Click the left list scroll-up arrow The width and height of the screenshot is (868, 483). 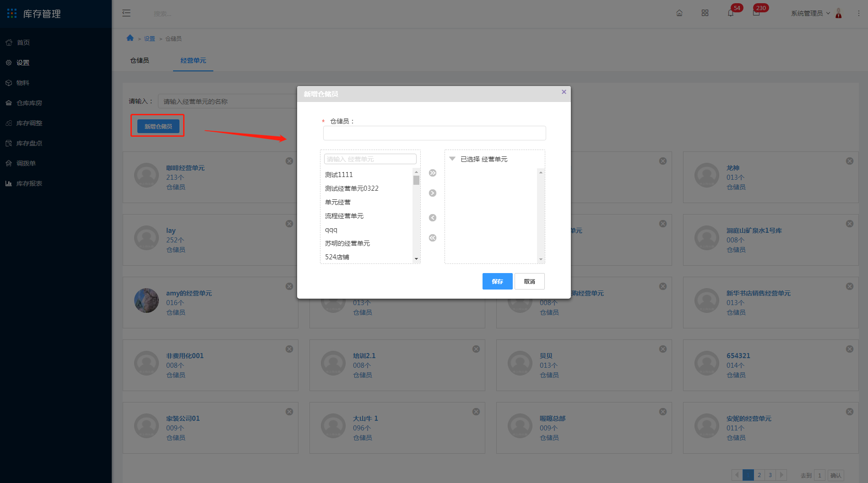tap(416, 172)
